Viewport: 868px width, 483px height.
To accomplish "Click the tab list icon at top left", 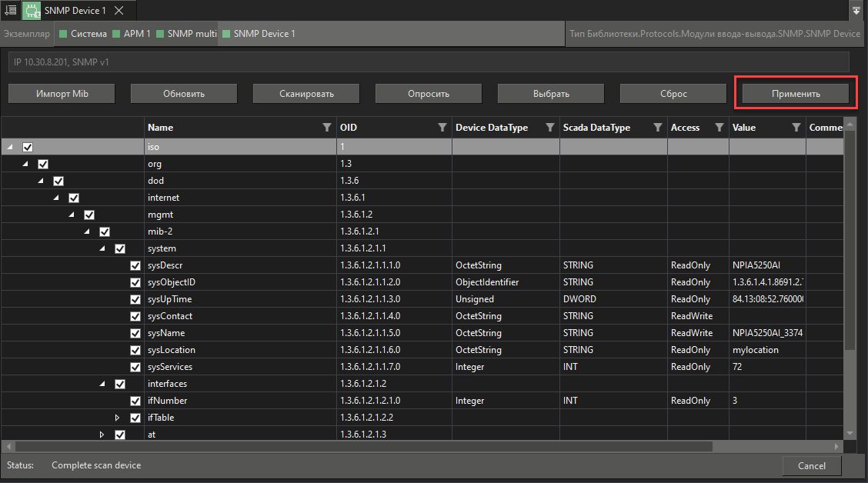I will (x=10, y=10).
